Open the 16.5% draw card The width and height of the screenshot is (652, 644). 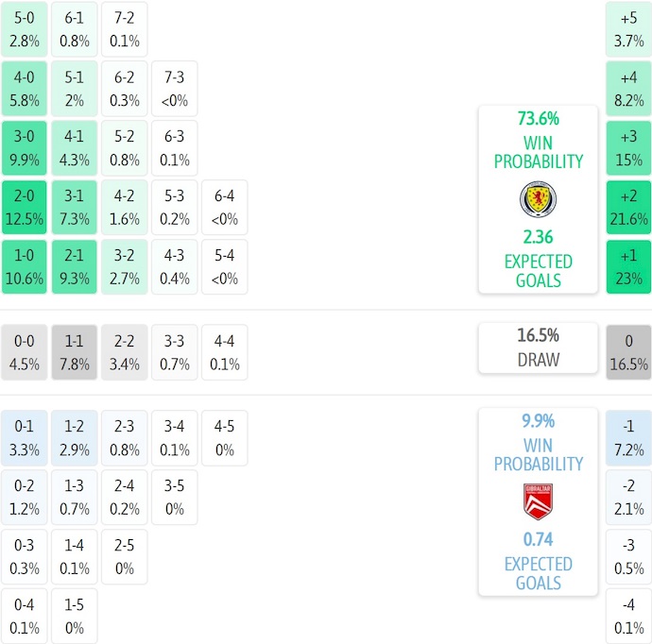coord(538,347)
